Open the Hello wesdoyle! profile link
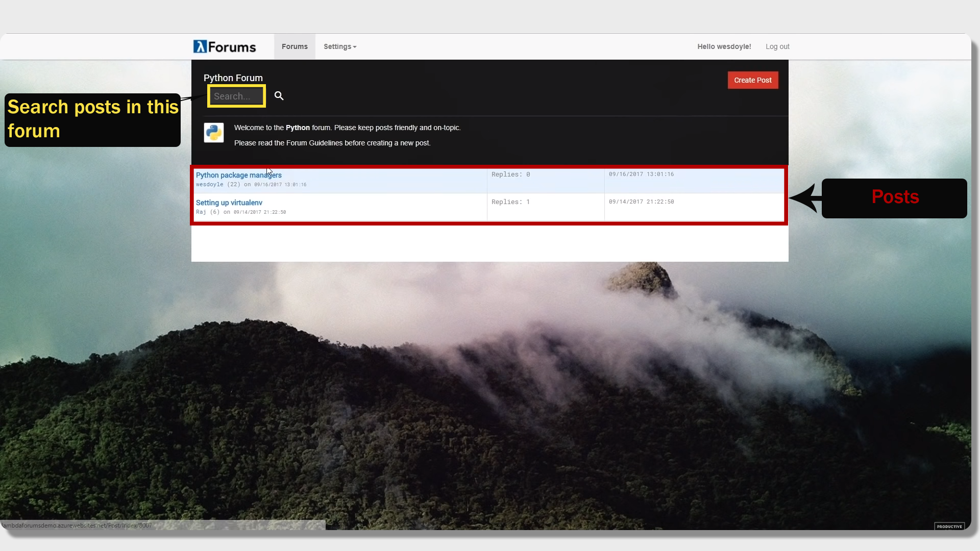Image resolution: width=980 pixels, height=551 pixels. pyautogui.click(x=724, y=46)
